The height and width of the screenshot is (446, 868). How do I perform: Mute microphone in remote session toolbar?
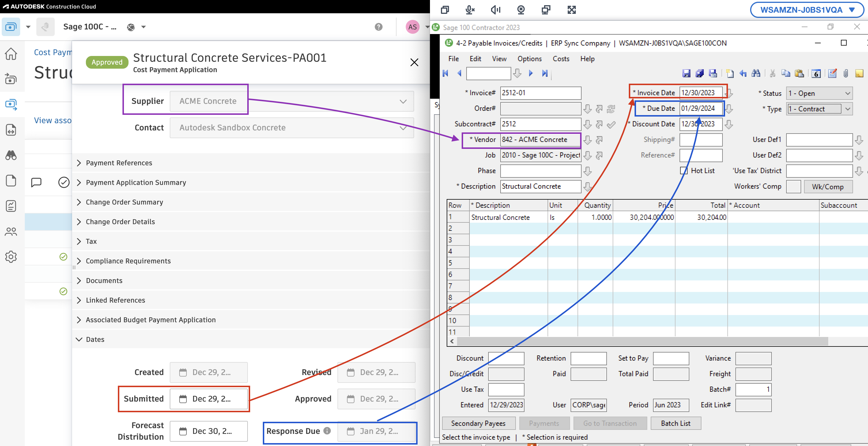point(470,10)
